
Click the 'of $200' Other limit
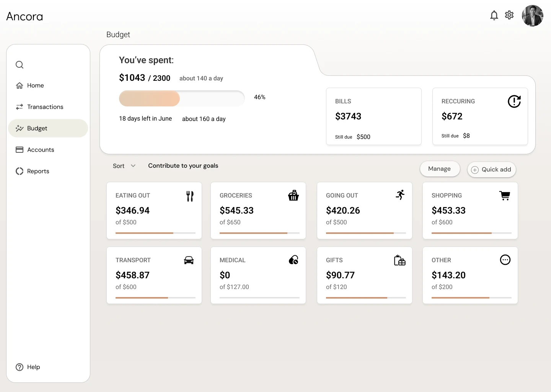[442, 287]
